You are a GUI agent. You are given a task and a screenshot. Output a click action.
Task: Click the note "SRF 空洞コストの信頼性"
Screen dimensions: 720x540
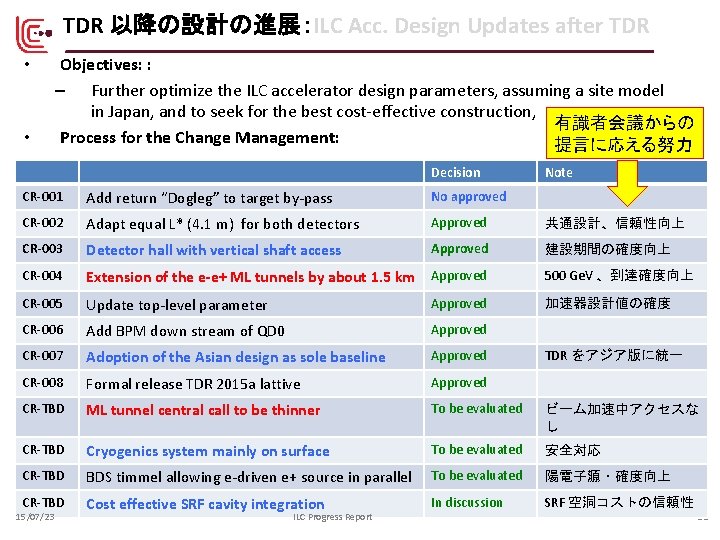coord(619,502)
